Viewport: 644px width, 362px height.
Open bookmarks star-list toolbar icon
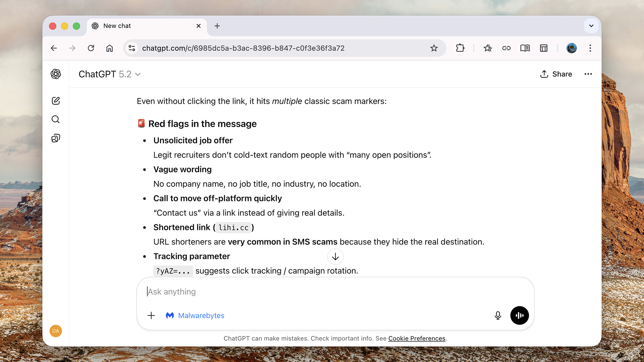(488, 48)
